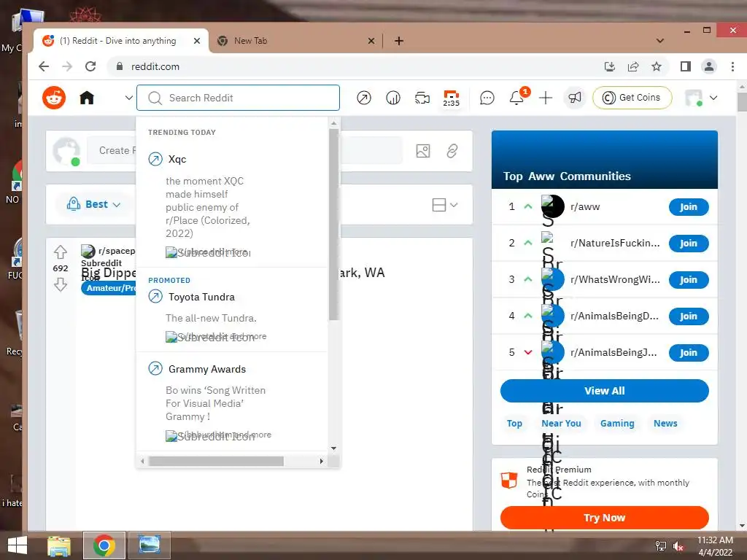This screenshot has height=560, width=747.
Task: Open the Chrome three-dot menu
Action: 732,66
